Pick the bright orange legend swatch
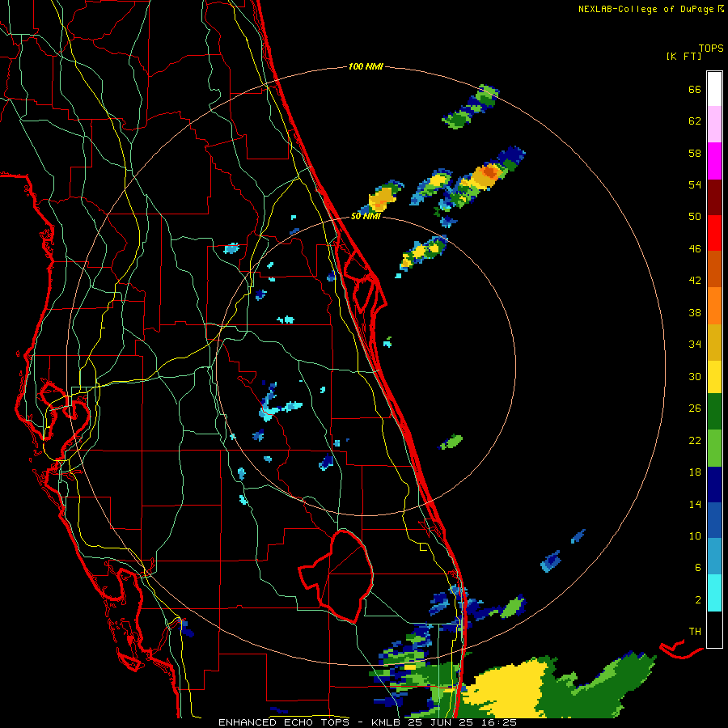Viewport: 728px width, 728px height. point(714,306)
